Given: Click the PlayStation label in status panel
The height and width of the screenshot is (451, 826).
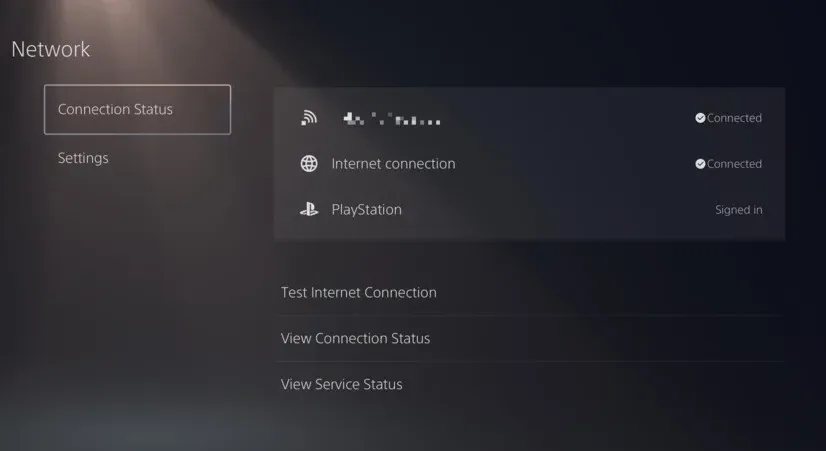Looking at the screenshot, I should (x=367, y=210).
